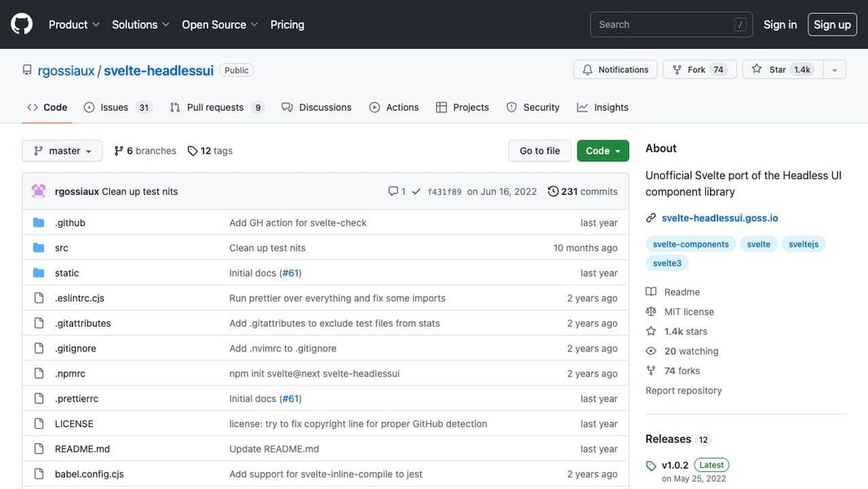The image size is (868, 489).
Task: Visit svelte-headlessui.goss.io website link
Action: pyautogui.click(x=720, y=218)
